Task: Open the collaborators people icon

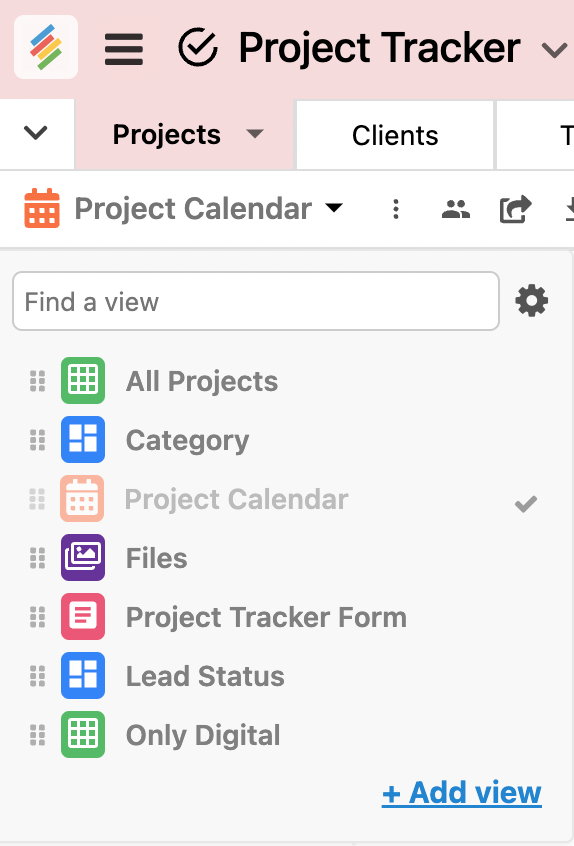Action: [456, 209]
